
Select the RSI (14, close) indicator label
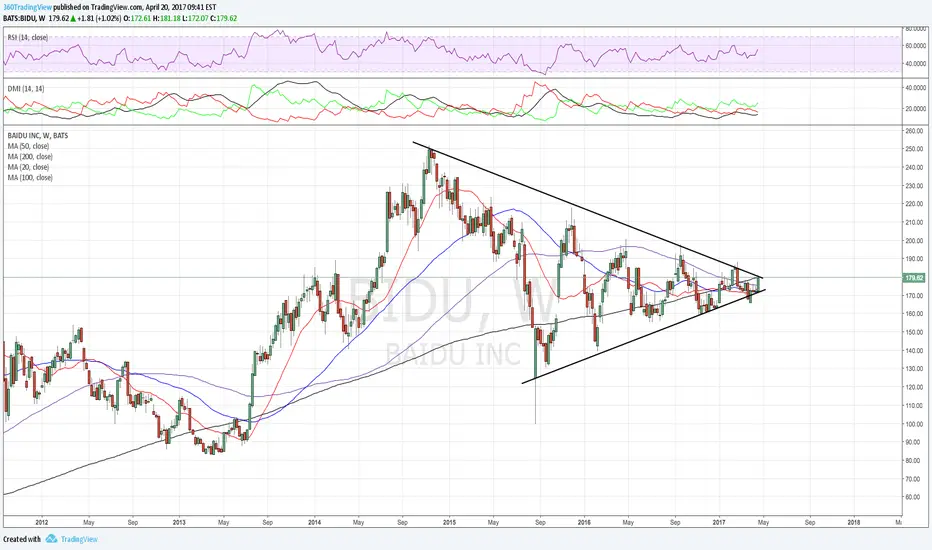[x=27, y=37]
